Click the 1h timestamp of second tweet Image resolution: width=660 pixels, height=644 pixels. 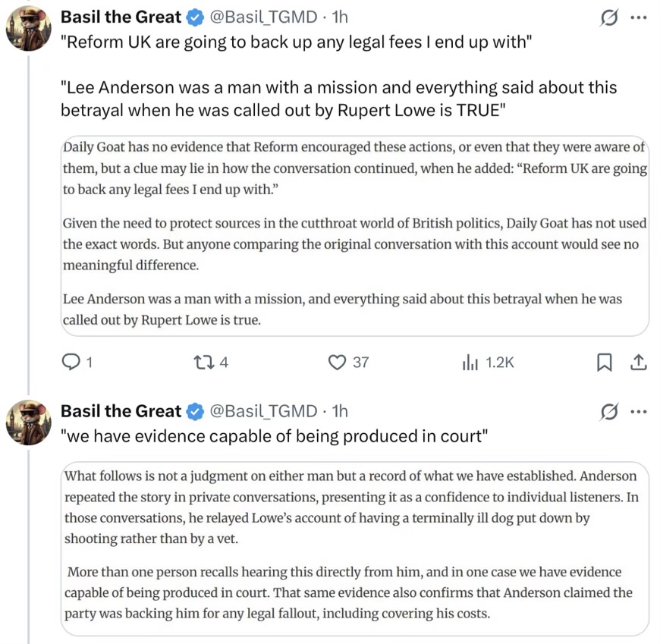coord(340,411)
